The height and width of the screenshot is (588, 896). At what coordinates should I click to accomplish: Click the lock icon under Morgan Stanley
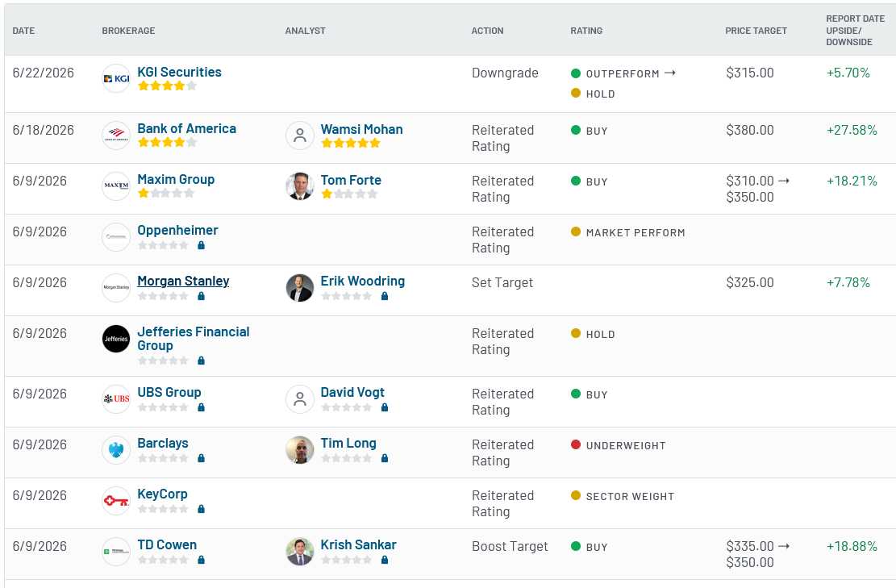pyautogui.click(x=201, y=296)
